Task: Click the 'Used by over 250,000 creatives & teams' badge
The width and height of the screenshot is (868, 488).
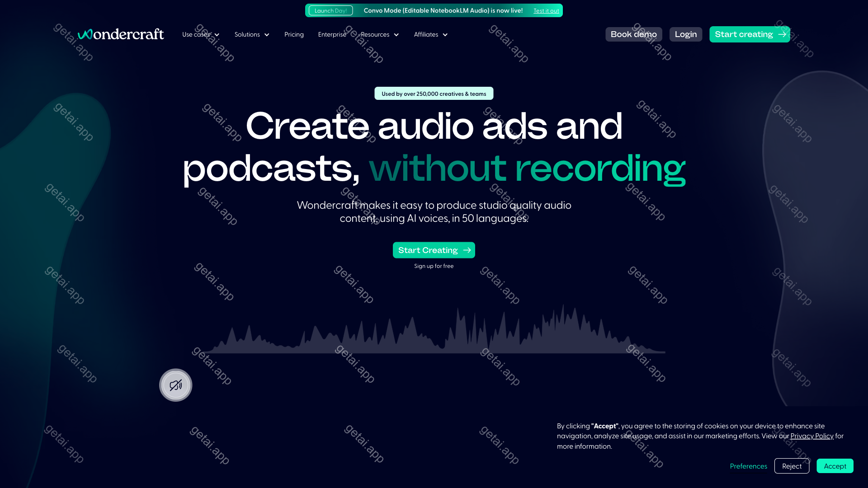Action: pyautogui.click(x=434, y=94)
